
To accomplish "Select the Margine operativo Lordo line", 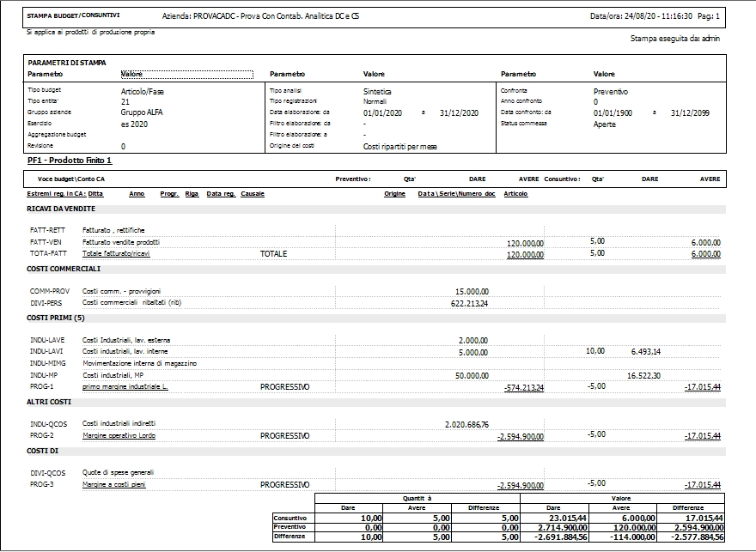I will click(119, 436).
